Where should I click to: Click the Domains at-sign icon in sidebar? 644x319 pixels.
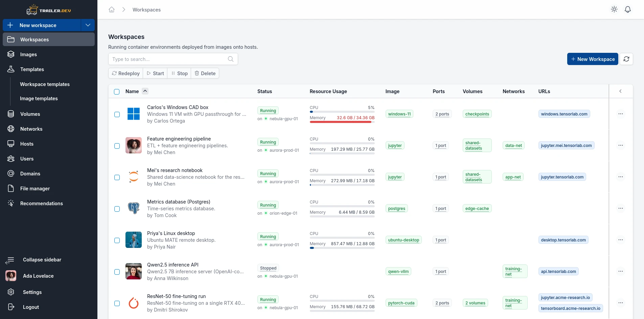[x=11, y=173]
